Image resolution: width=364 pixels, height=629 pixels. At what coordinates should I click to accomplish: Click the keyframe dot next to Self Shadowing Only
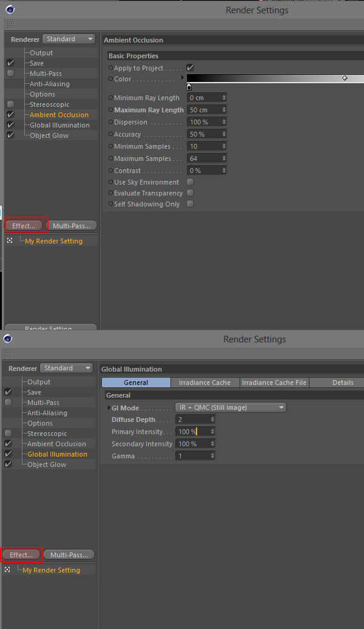110,204
